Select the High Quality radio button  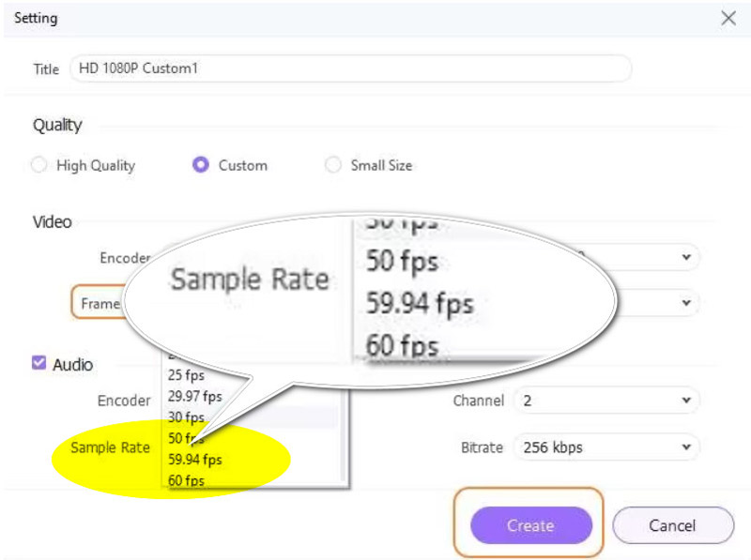[38, 165]
